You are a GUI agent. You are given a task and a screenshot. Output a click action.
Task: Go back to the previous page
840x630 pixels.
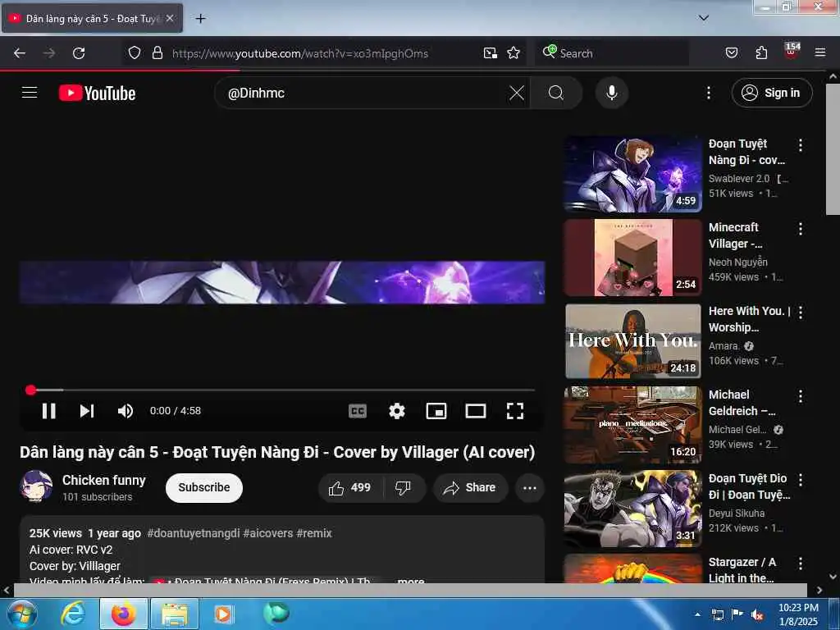[x=20, y=53]
